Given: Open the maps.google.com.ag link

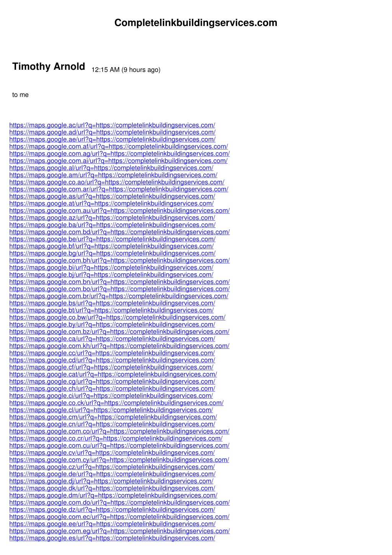Looking at the screenshot, I should (119, 154).
